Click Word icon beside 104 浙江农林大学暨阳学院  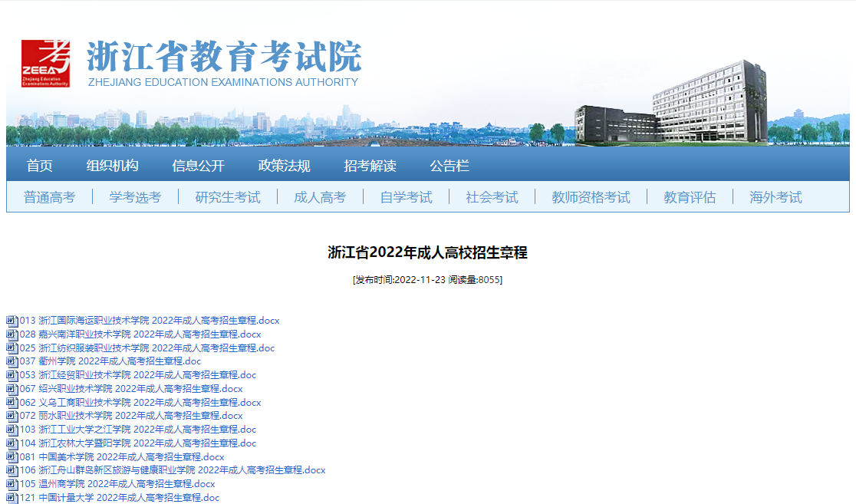(x=12, y=443)
